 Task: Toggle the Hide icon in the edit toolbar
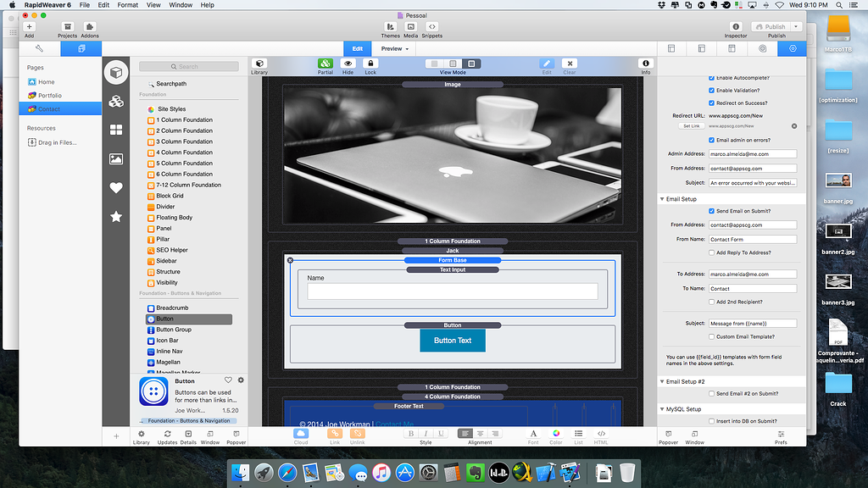[x=347, y=64]
